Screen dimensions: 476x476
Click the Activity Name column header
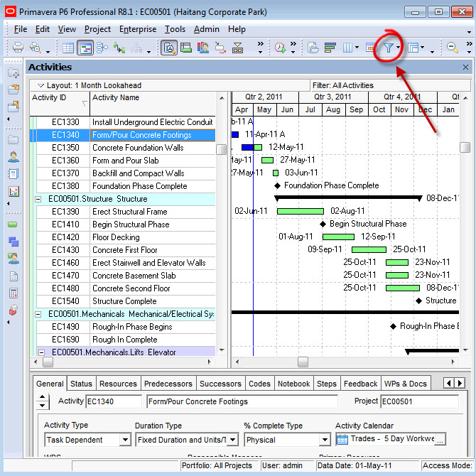tap(153, 104)
